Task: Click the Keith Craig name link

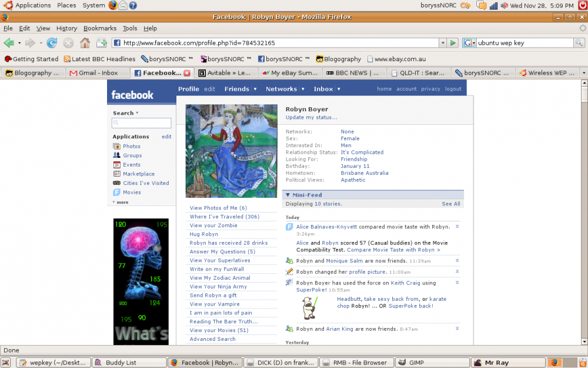Action: (x=405, y=283)
